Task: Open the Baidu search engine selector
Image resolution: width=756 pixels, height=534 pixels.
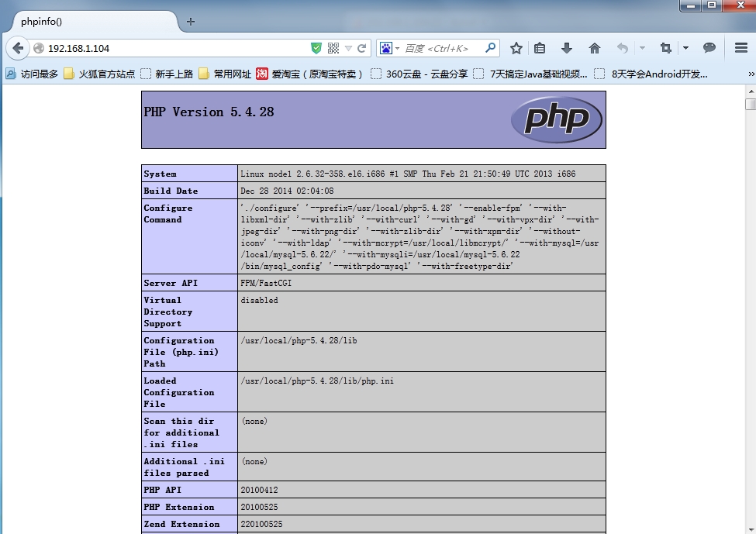Action: click(x=389, y=48)
